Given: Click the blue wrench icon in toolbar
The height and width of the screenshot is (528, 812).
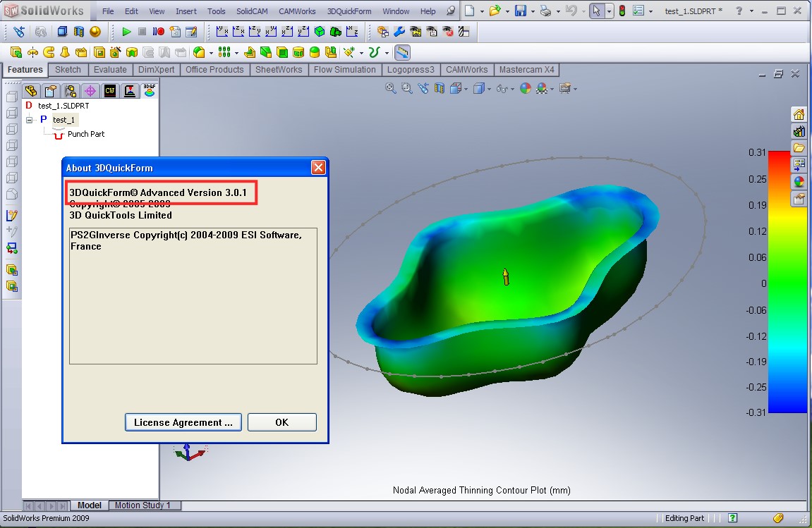Looking at the screenshot, I should (x=399, y=32).
